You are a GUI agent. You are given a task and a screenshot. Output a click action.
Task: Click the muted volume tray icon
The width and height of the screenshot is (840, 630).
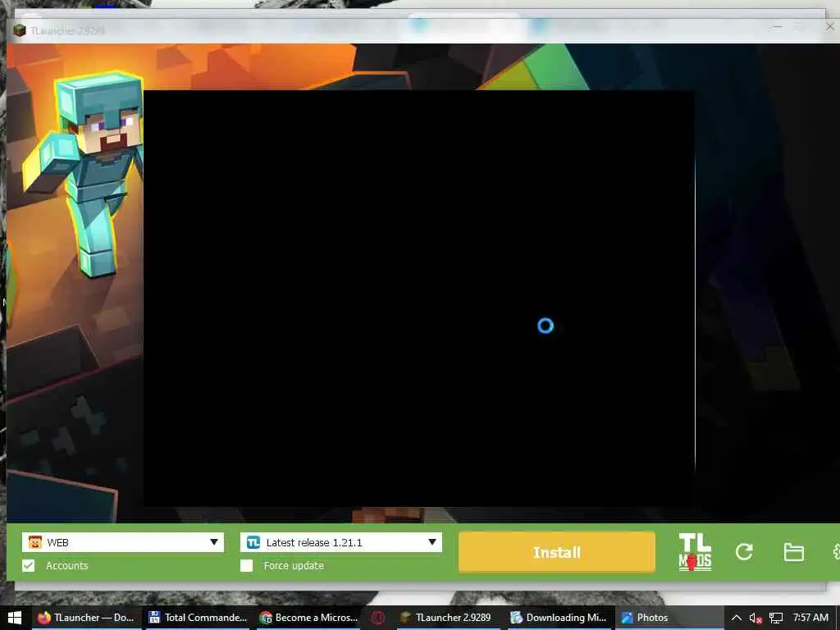pos(756,618)
